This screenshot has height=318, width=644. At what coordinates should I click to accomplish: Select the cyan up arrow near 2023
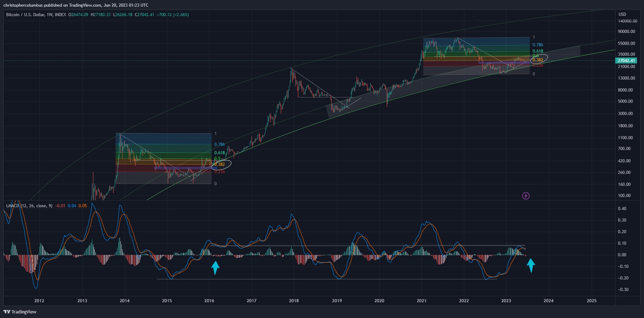click(531, 265)
